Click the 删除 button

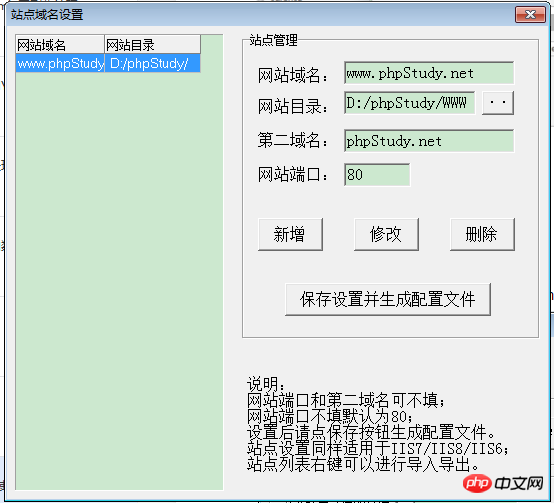click(482, 235)
